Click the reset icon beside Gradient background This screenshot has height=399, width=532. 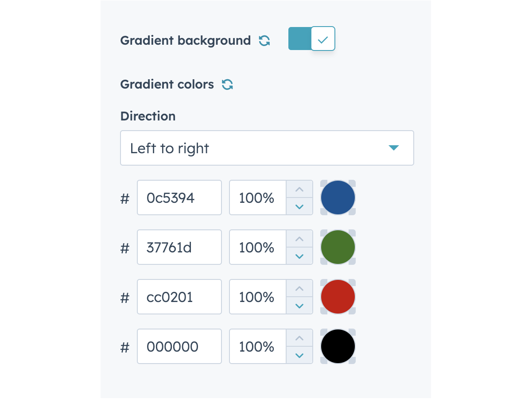point(264,40)
